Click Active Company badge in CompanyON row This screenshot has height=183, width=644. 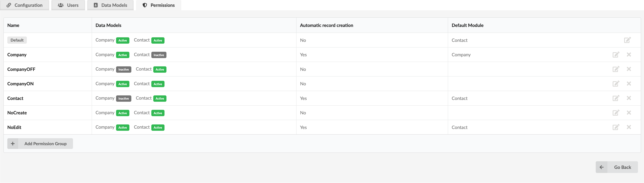click(123, 84)
